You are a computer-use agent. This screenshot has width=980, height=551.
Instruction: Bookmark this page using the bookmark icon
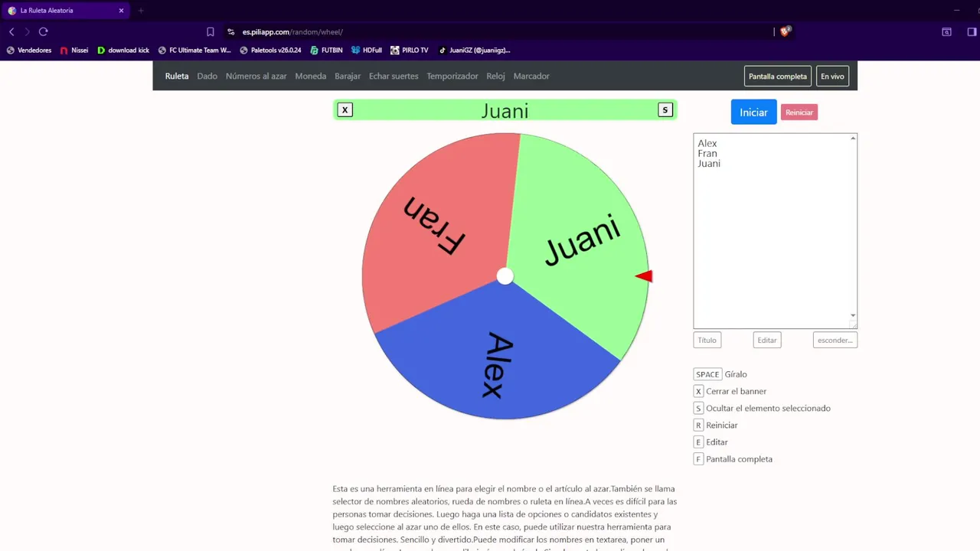211,31
